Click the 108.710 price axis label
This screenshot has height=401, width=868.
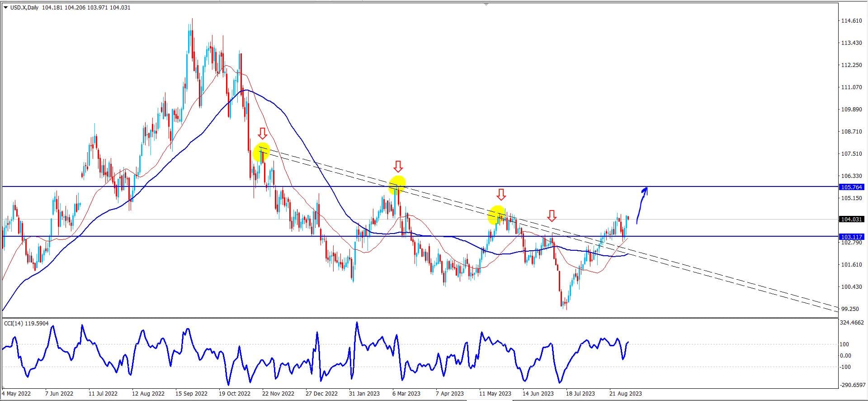[851, 132]
